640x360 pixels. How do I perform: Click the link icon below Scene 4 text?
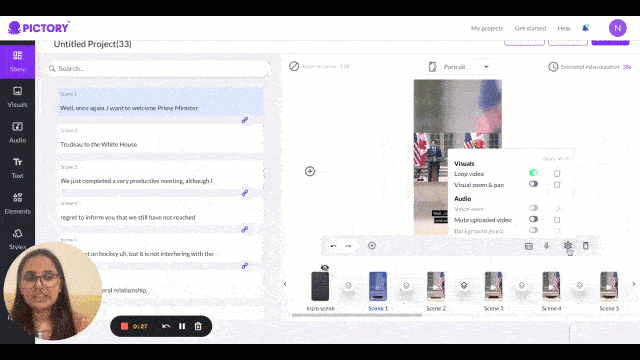(x=245, y=229)
